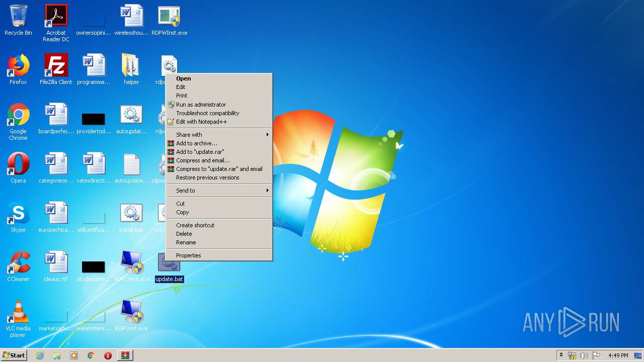Select the boardperfec... document icon

pyautogui.click(x=56, y=119)
